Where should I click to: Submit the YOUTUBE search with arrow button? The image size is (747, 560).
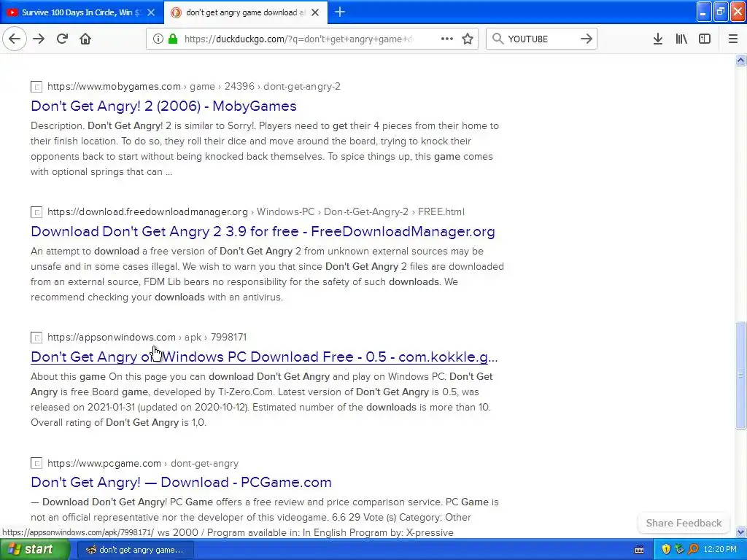click(x=587, y=39)
